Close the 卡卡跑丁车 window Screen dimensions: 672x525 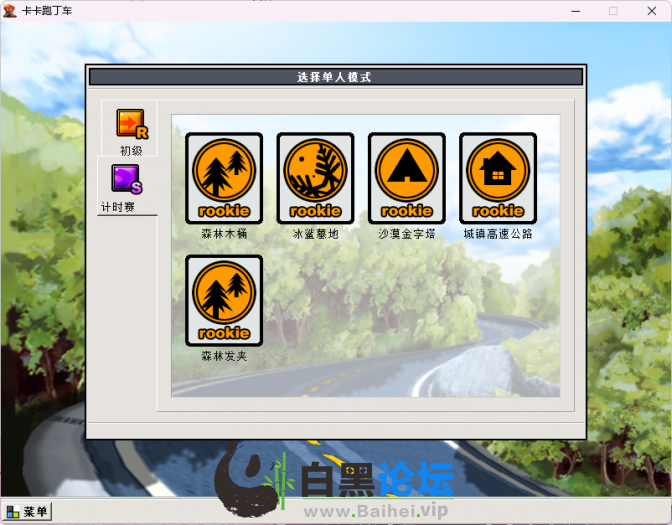[x=651, y=11]
